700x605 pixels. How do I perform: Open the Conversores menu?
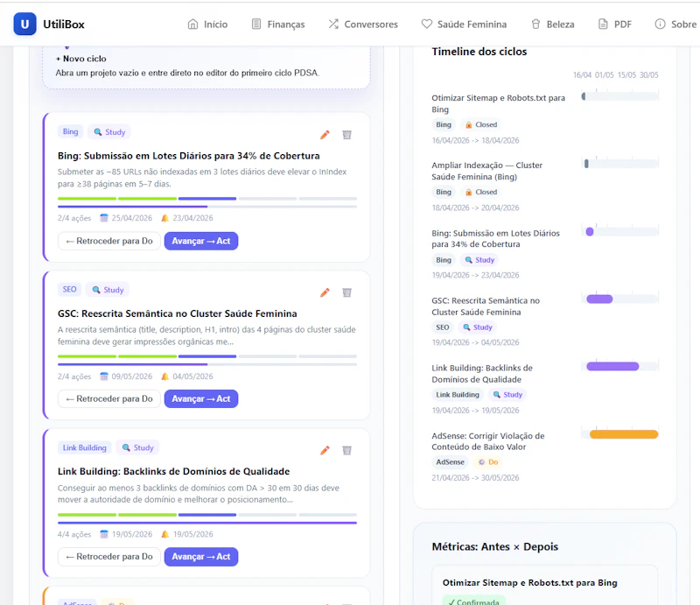pos(363,25)
